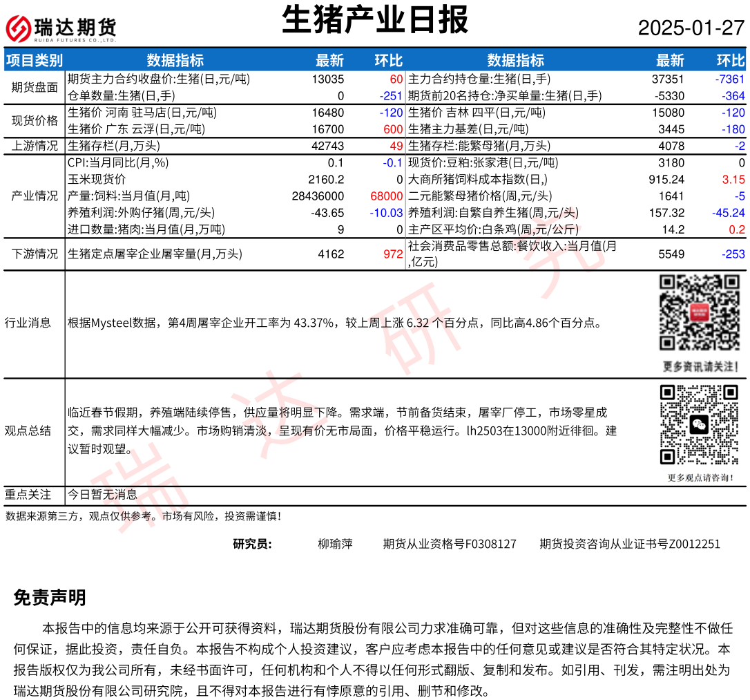
Task: Click the 更多资讯请关注 caption
Action: click(x=700, y=367)
